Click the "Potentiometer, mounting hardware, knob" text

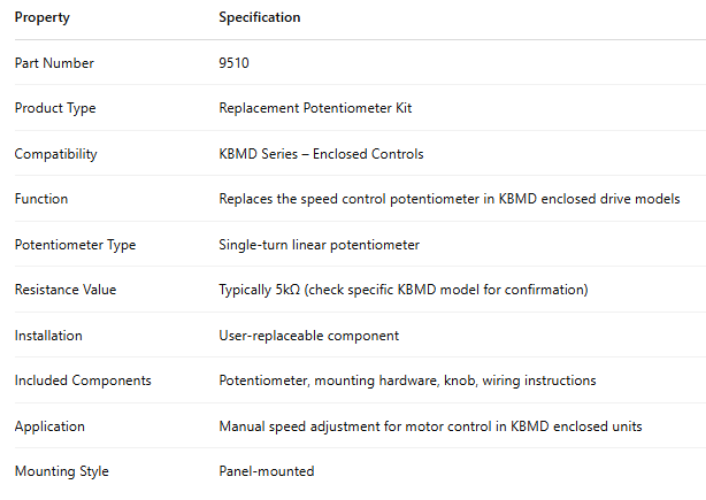click(x=407, y=381)
